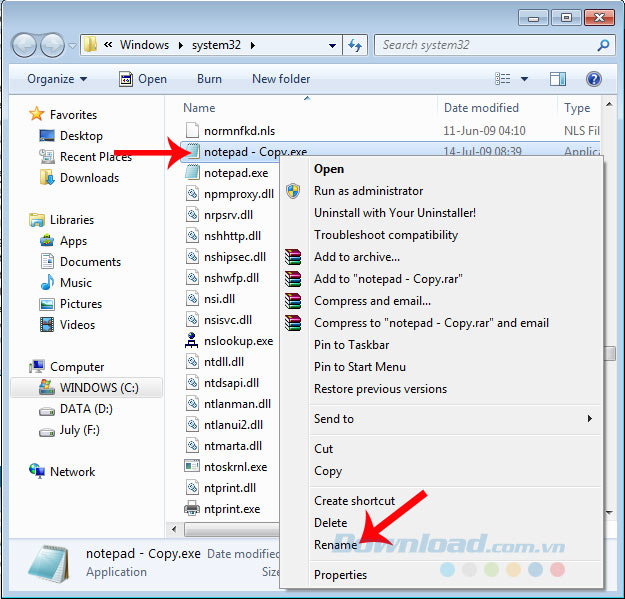The image size is (625, 599).
Task: Click the magnifier search icon
Action: click(x=603, y=45)
